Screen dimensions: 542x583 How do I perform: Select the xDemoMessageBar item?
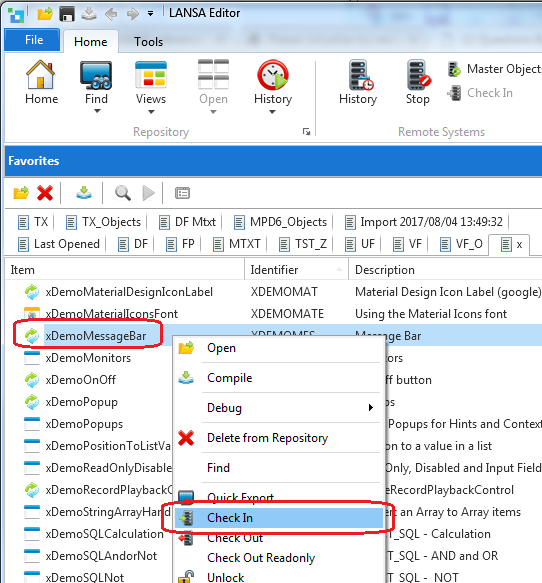(x=96, y=336)
